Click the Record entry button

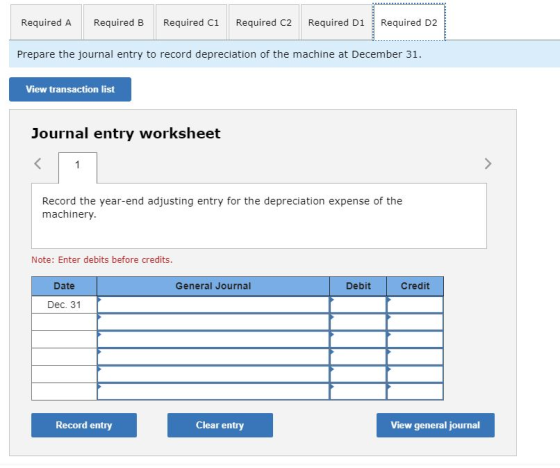pyautogui.click(x=84, y=425)
